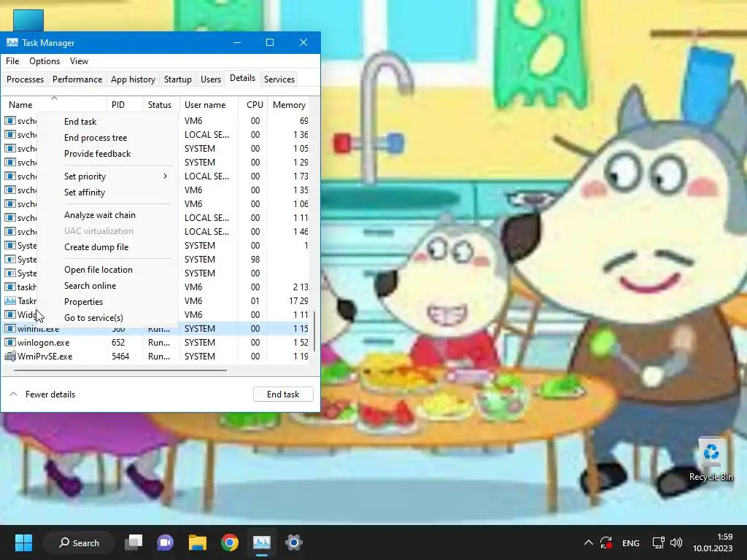Open the clock and date flyout
The width and height of the screenshot is (747, 560).
713,542
